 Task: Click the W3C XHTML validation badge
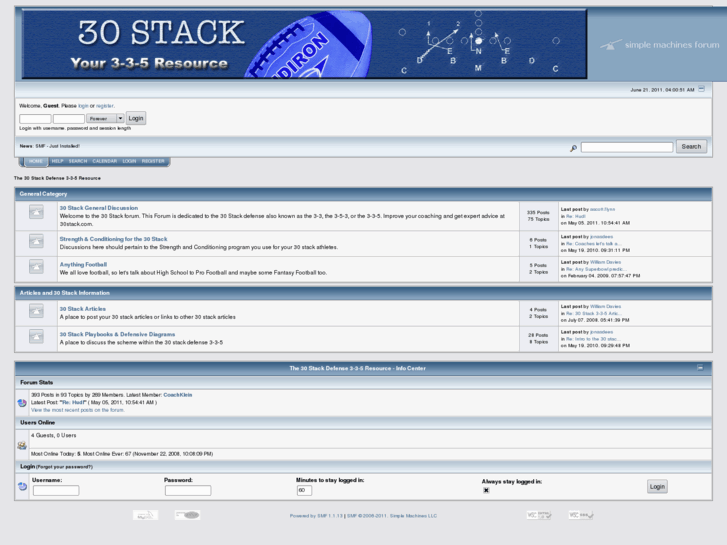click(x=539, y=515)
